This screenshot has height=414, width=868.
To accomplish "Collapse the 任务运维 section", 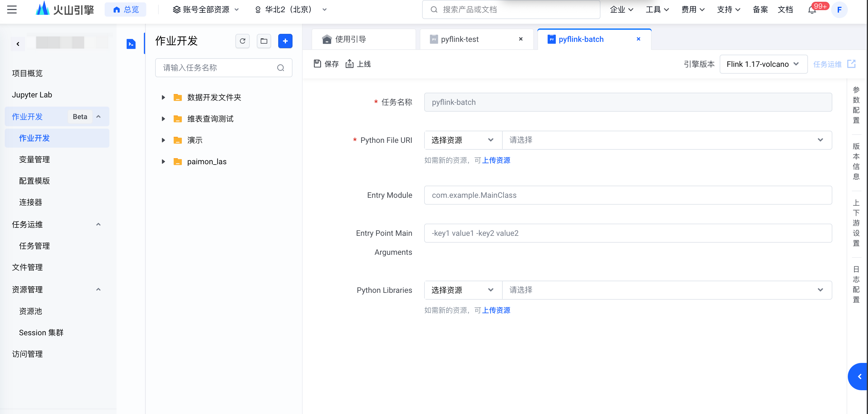I will [98, 224].
